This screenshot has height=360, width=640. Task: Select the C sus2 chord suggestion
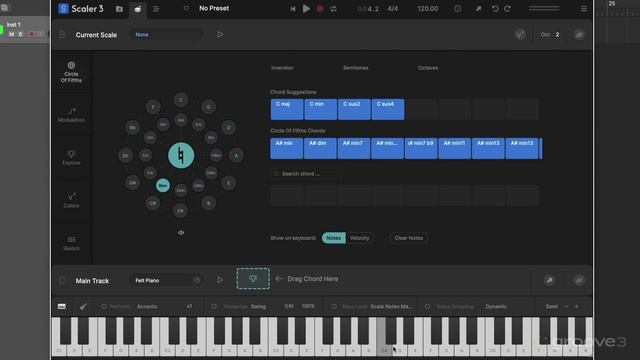354,109
